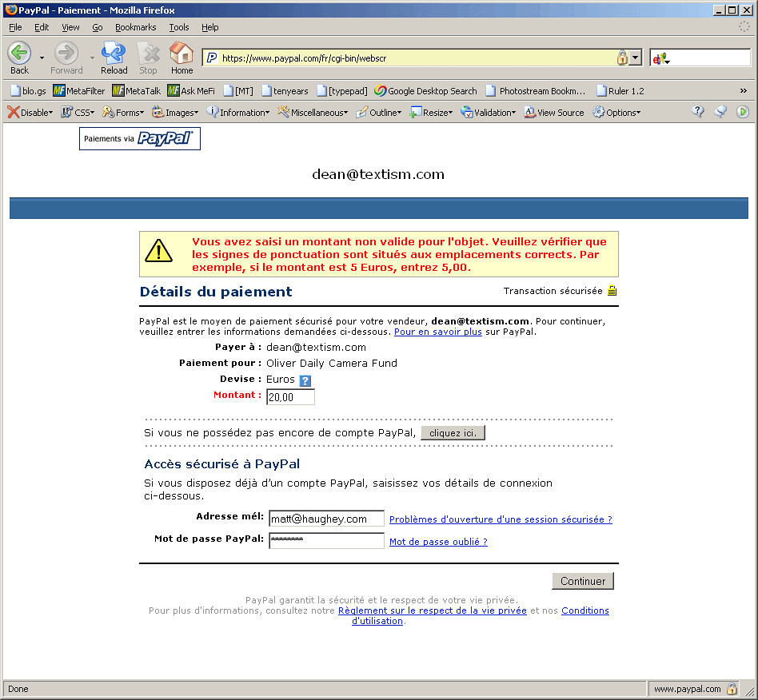
Task: Reload the current page
Action: [x=114, y=56]
